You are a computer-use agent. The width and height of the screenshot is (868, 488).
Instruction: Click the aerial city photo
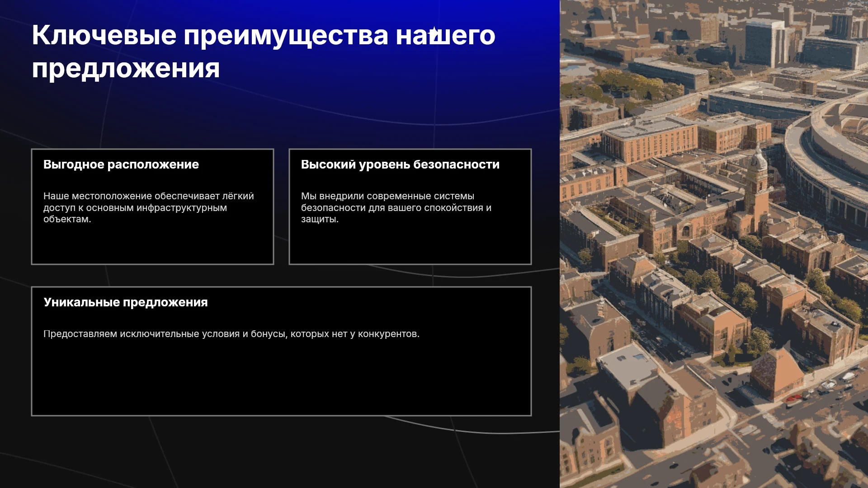pyautogui.click(x=714, y=244)
